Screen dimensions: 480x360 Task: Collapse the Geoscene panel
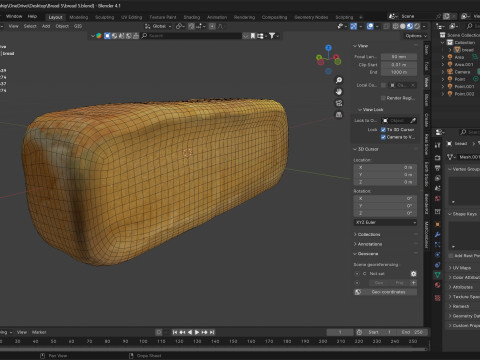tap(366, 254)
